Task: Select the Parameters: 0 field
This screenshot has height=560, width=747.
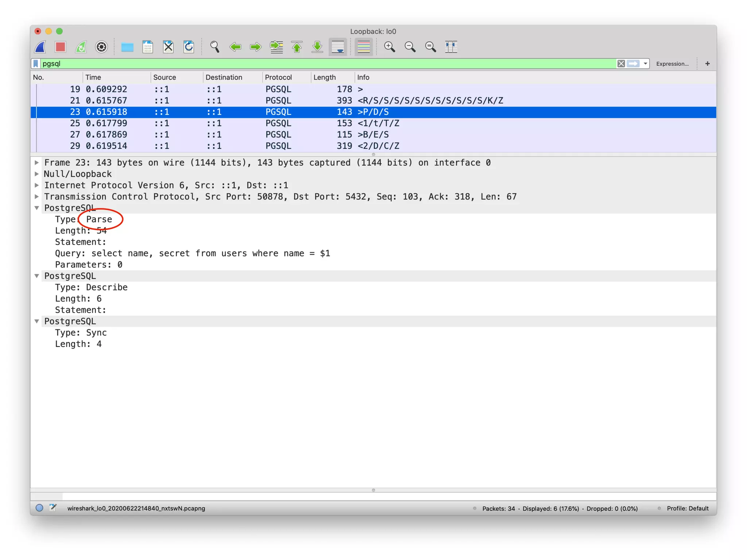Action: [x=89, y=265]
